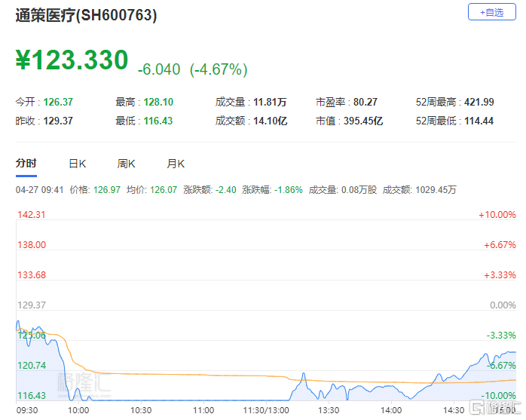
Task: Click the 今开 value 126.37
Action: pyautogui.click(x=58, y=102)
